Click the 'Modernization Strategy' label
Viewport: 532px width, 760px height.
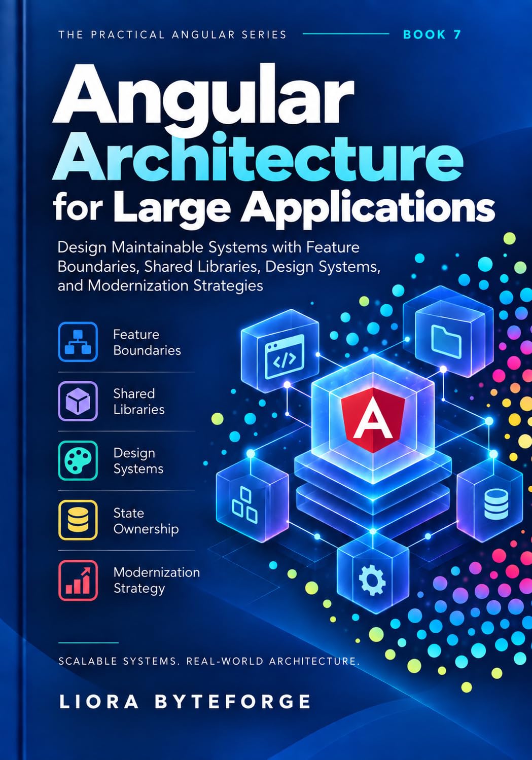pos(157,580)
